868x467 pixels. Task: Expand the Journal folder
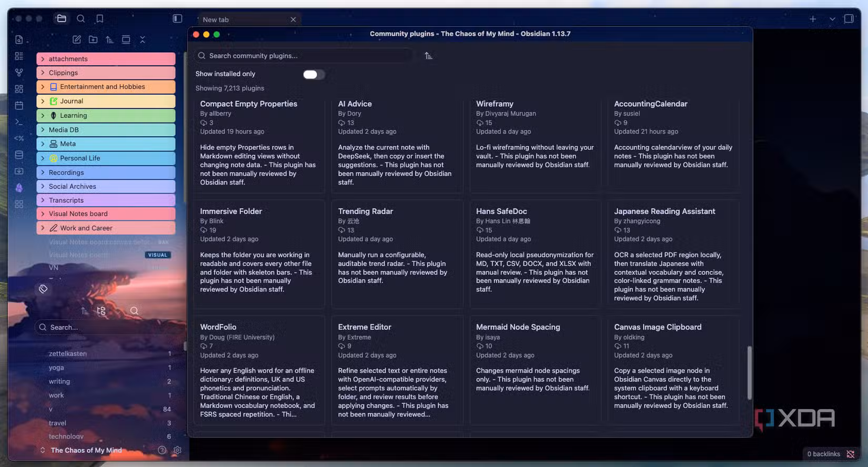[106, 101]
